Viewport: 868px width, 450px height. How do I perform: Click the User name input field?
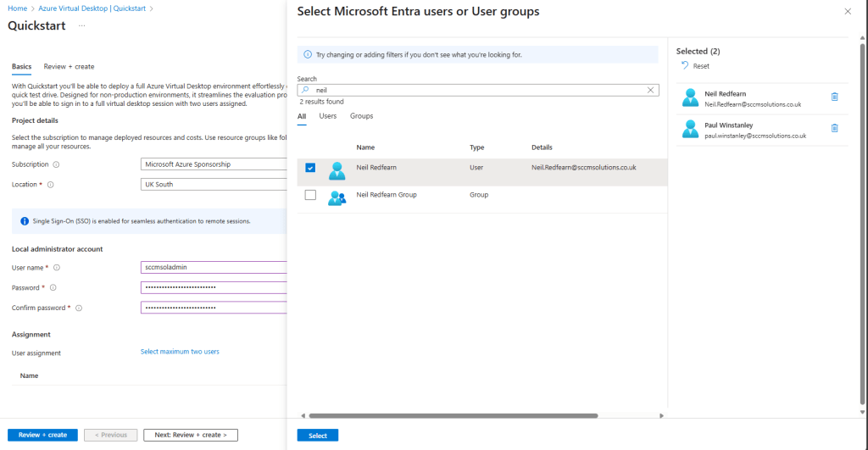pos(214,268)
